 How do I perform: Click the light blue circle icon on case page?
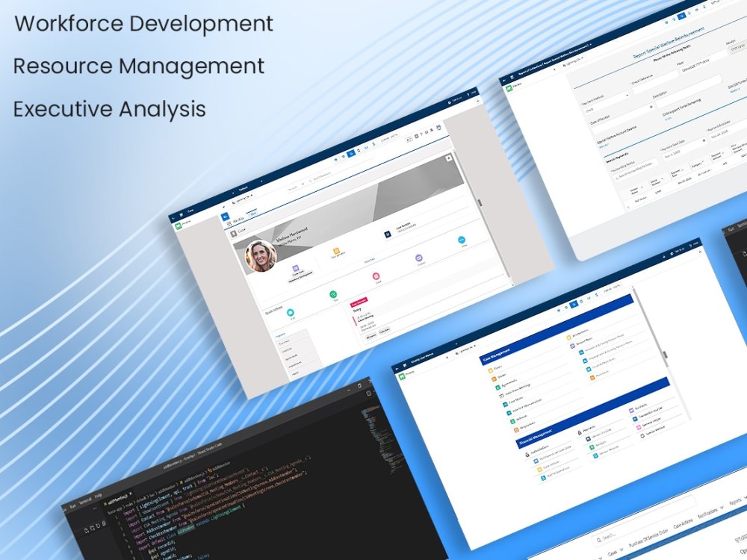tap(462, 240)
